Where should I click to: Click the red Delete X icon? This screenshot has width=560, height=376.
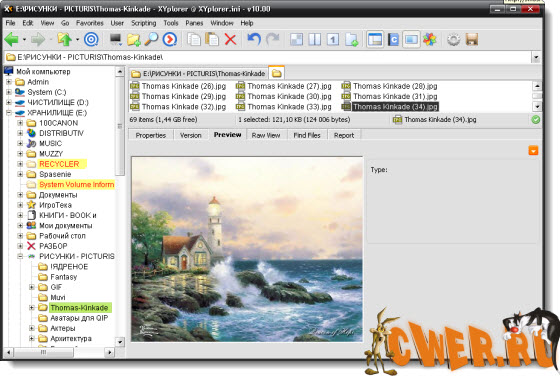pos(230,39)
